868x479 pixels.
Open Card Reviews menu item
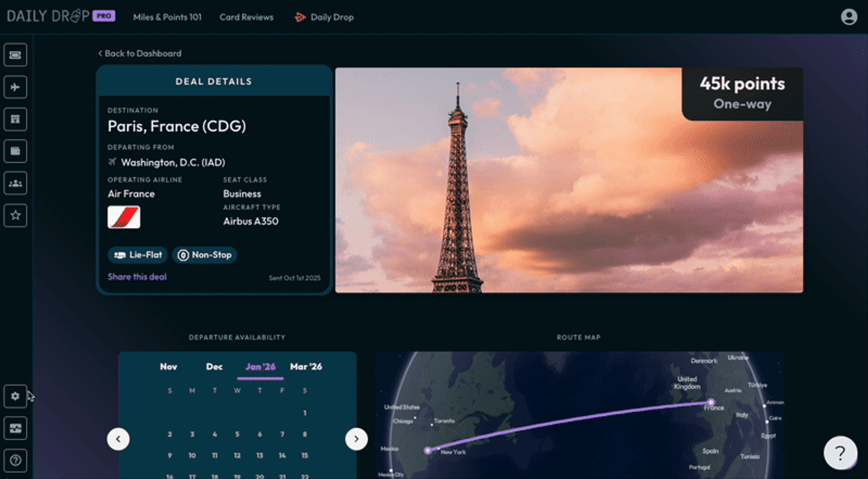[246, 17]
